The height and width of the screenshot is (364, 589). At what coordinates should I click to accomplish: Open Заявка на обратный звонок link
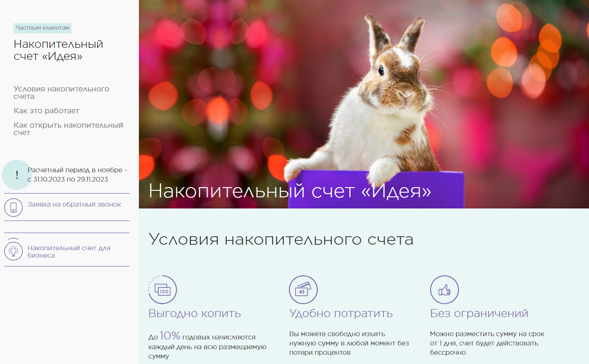(x=74, y=204)
